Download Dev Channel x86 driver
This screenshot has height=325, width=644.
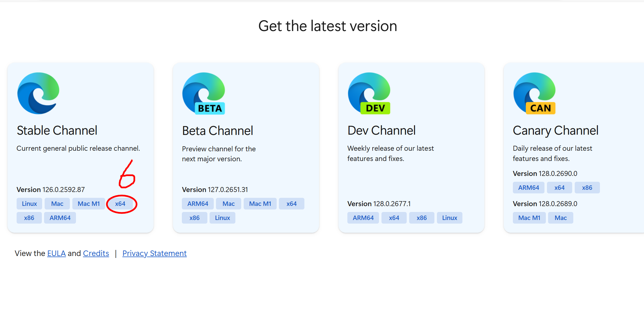(x=421, y=218)
